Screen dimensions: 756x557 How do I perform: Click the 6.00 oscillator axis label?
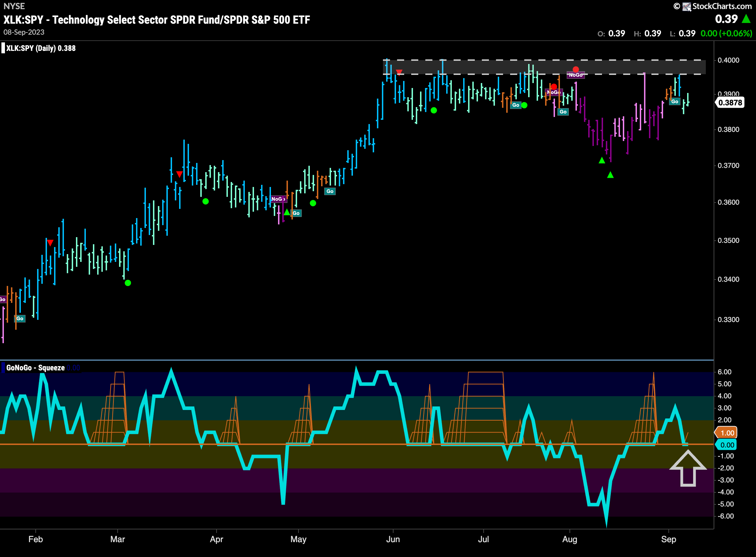[725, 372]
